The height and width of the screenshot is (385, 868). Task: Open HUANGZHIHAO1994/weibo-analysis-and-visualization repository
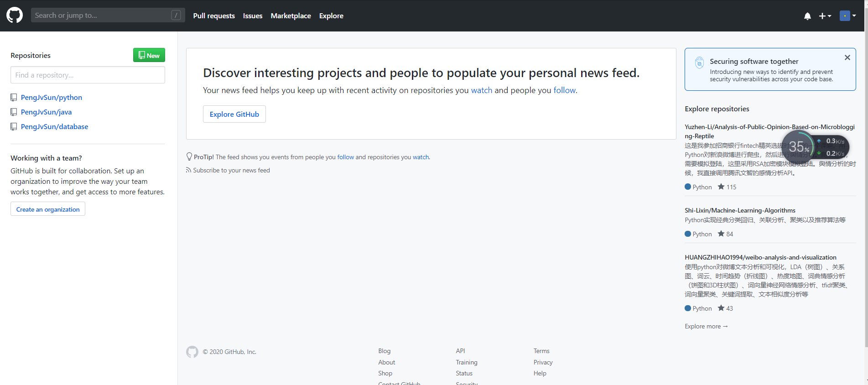tap(760, 258)
